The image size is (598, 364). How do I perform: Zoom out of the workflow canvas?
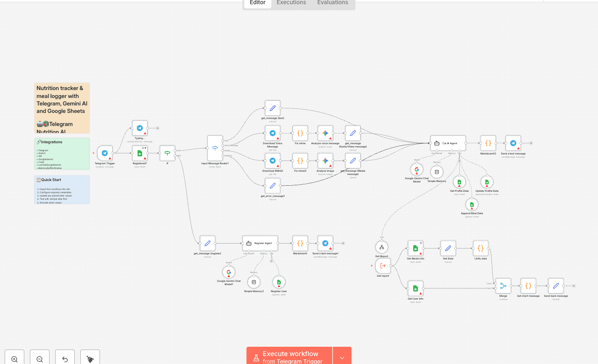(x=40, y=359)
